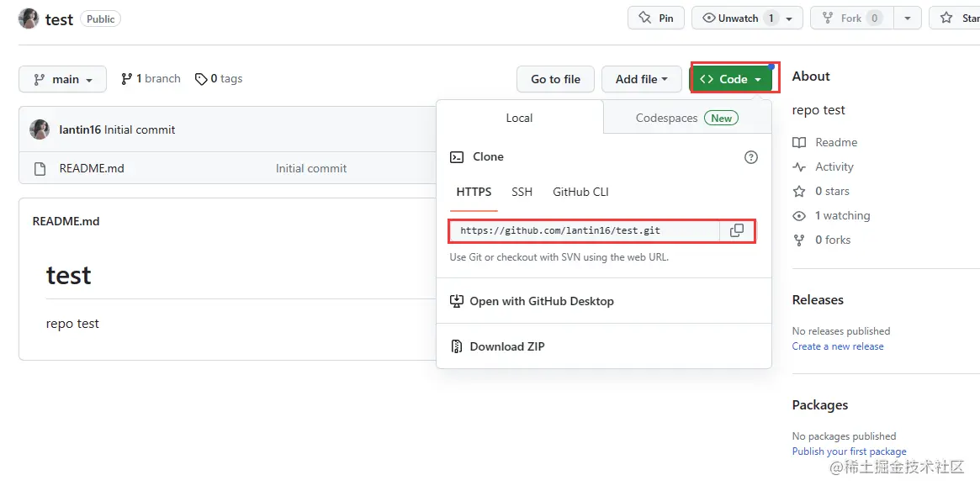Click Publish your first package link
This screenshot has height=491, width=980.
pos(850,451)
